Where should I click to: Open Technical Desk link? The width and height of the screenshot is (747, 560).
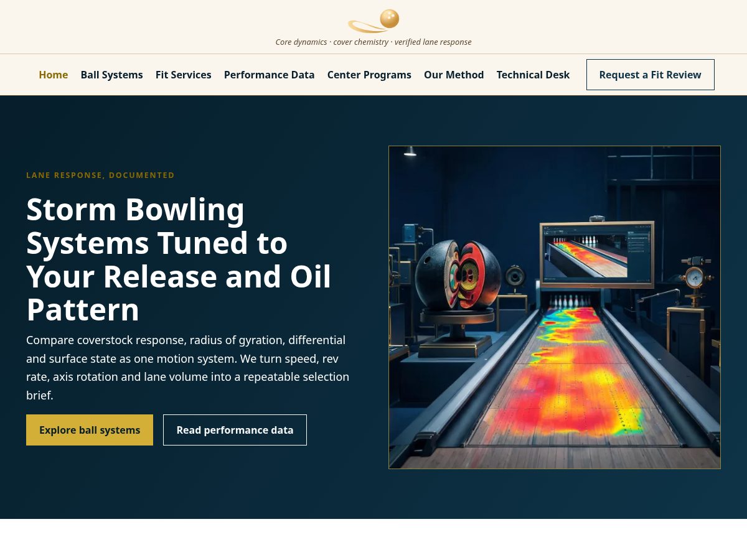click(533, 75)
